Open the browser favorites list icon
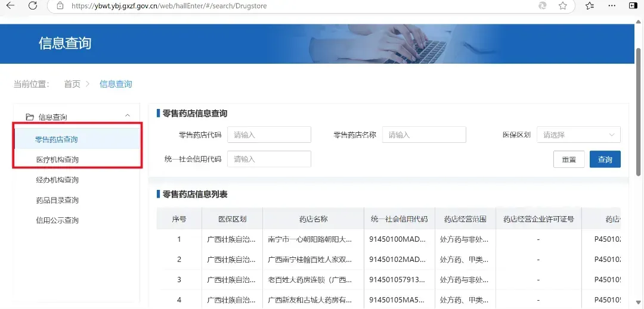Viewport: 644px width, 309px height. [x=590, y=5]
